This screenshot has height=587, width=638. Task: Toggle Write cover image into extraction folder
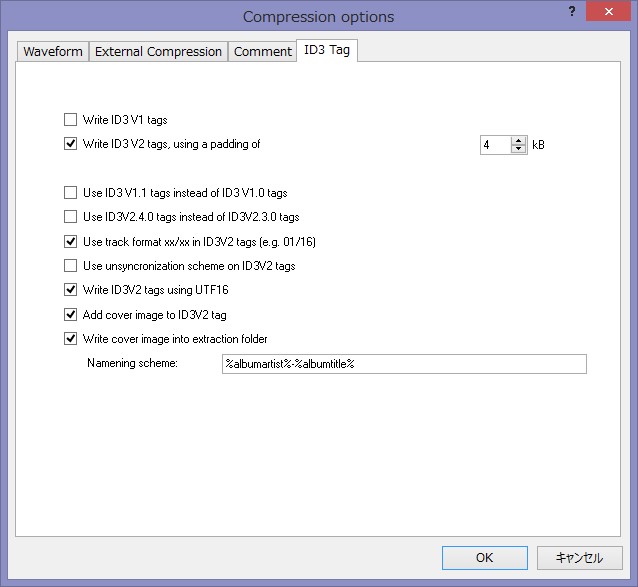[x=70, y=338]
